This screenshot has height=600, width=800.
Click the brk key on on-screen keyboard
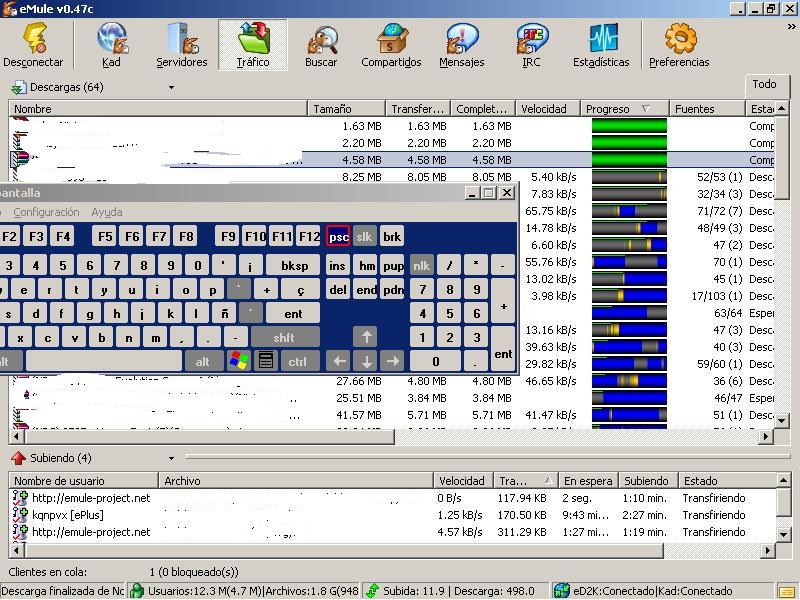[x=391, y=237]
